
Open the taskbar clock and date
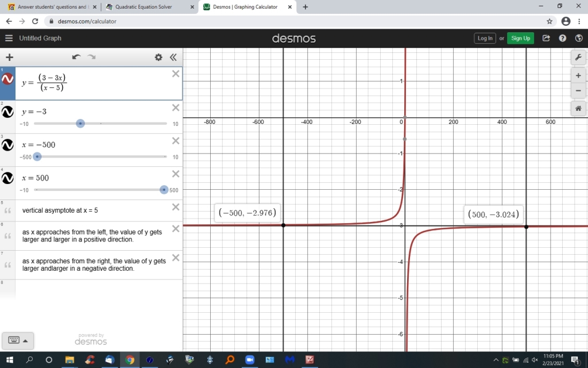(x=553, y=360)
